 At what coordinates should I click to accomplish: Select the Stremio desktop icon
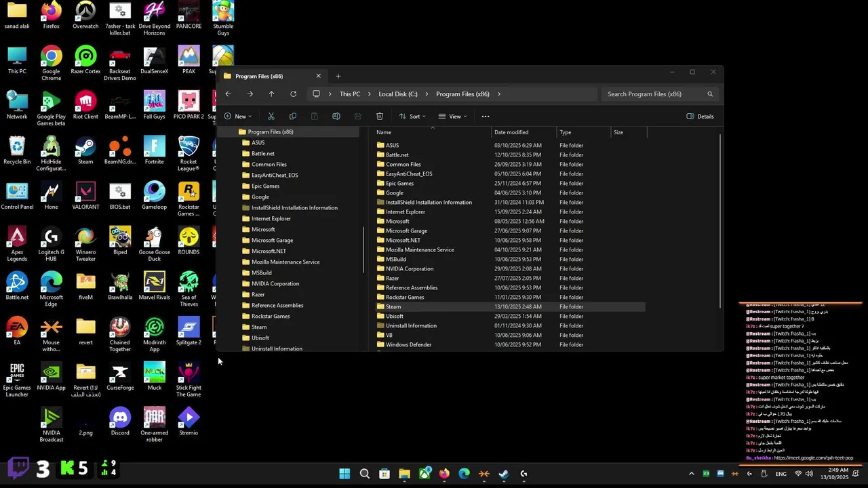[x=189, y=422]
